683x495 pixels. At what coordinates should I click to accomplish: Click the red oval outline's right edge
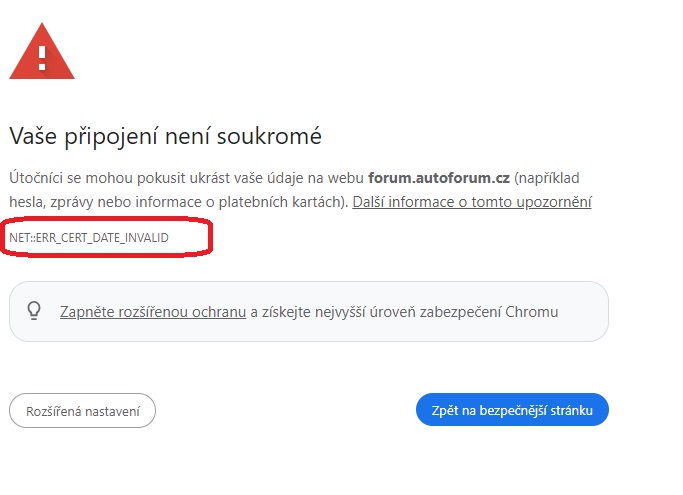(x=211, y=238)
